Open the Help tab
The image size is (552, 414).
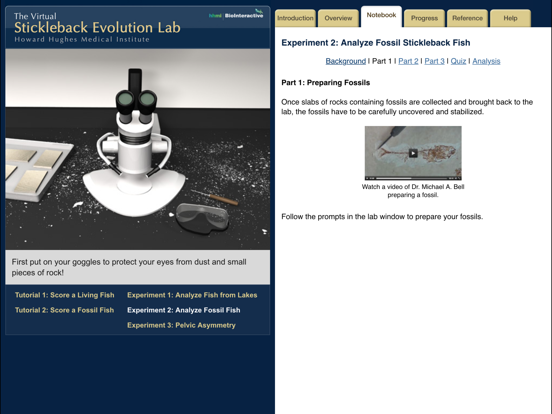pos(510,18)
